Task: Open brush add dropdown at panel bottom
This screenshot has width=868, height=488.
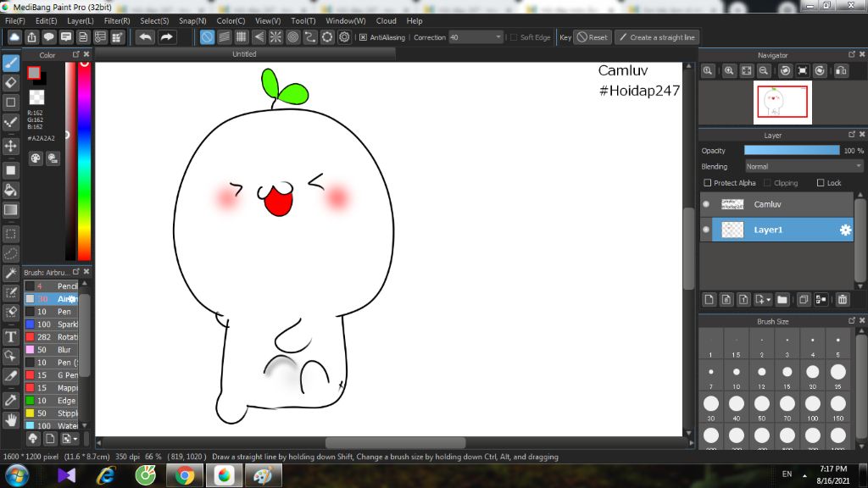Action: 70,439
